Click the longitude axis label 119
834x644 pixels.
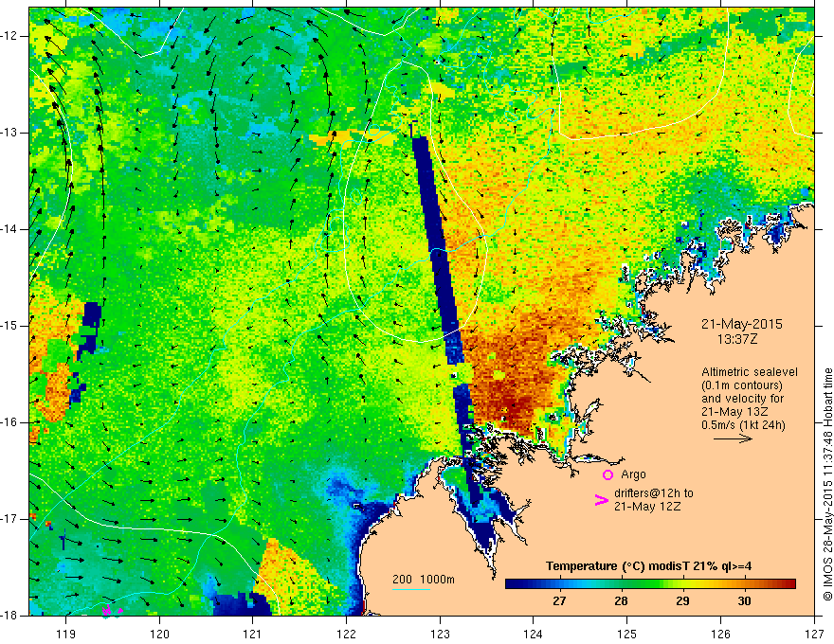[x=66, y=634]
